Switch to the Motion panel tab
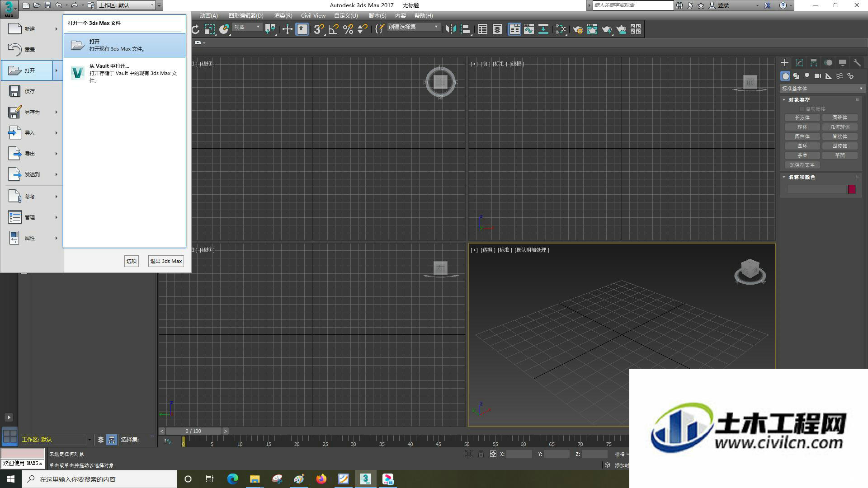 tap(828, 63)
